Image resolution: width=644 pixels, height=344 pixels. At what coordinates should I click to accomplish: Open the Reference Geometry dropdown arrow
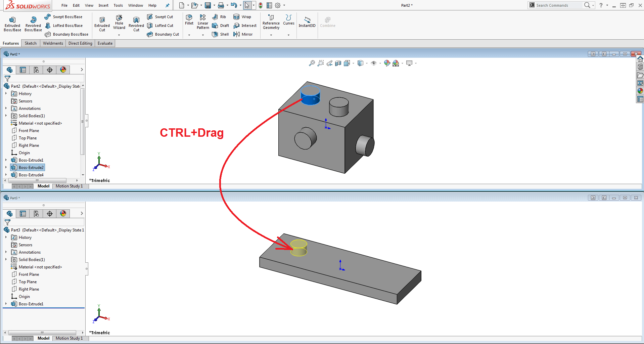(271, 35)
